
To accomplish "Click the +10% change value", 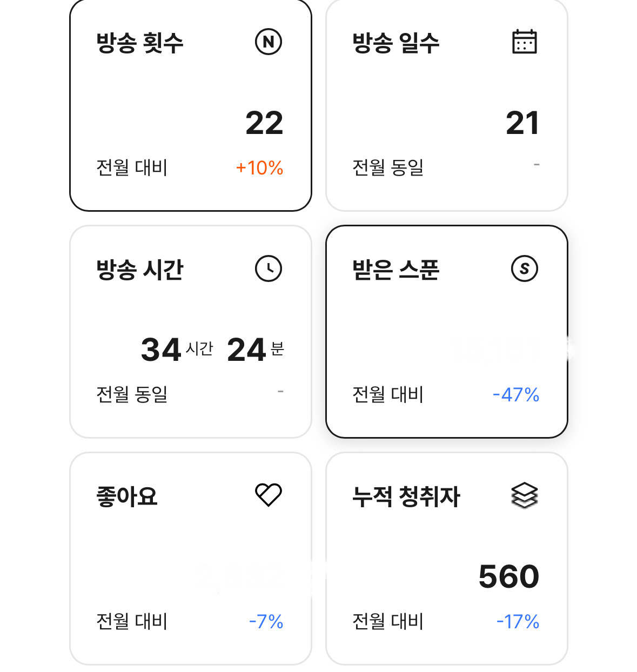I will pyautogui.click(x=259, y=168).
